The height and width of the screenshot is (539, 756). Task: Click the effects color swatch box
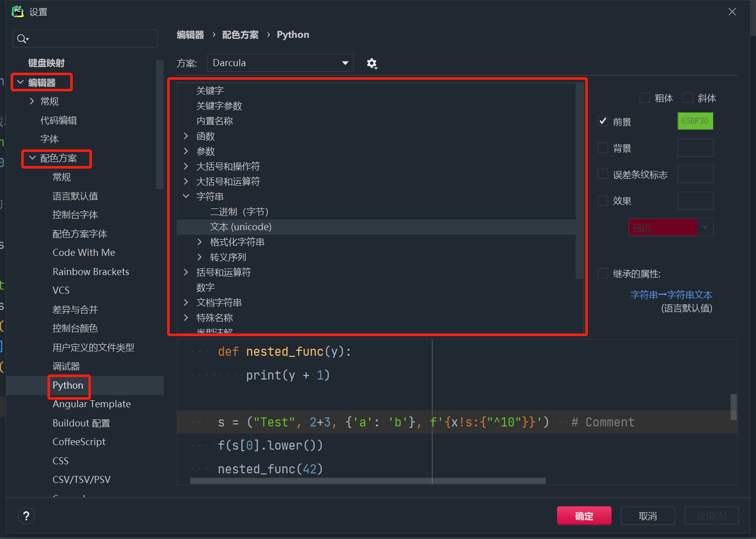(695, 200)
